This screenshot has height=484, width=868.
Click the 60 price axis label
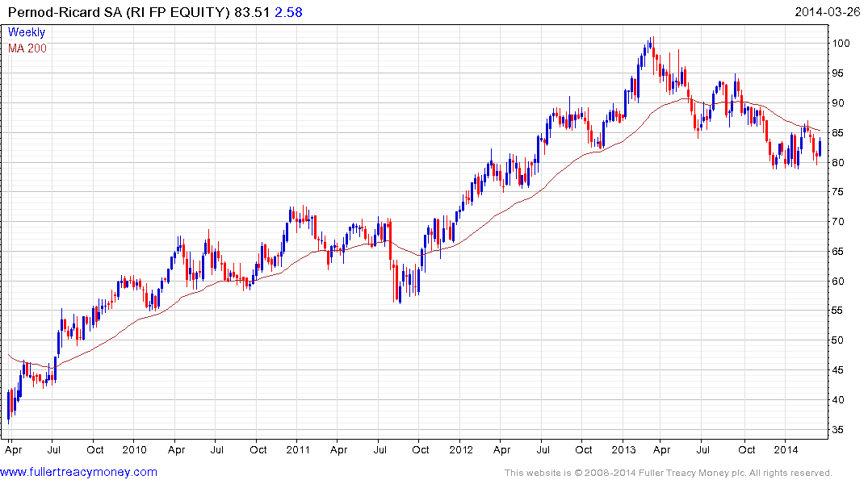pos(839,281)
